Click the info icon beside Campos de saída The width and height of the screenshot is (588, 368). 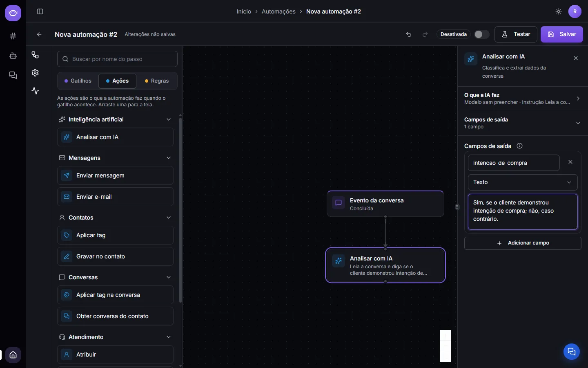click(519, 146)
